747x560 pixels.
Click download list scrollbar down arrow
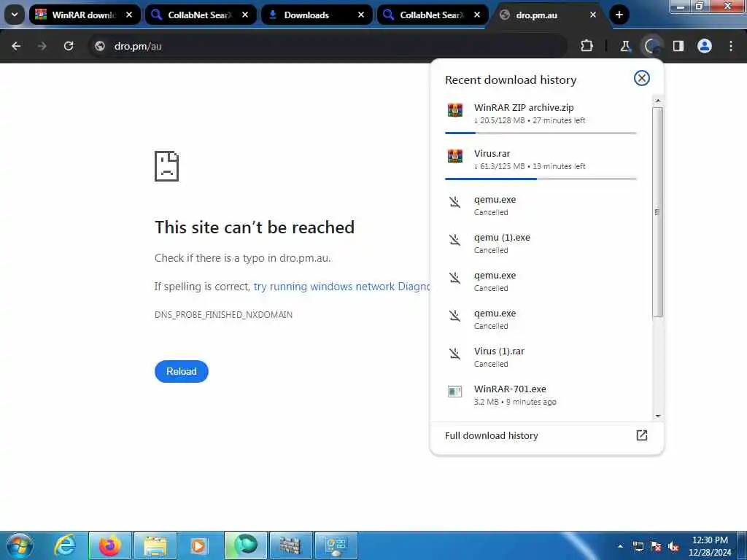(658, 416)
